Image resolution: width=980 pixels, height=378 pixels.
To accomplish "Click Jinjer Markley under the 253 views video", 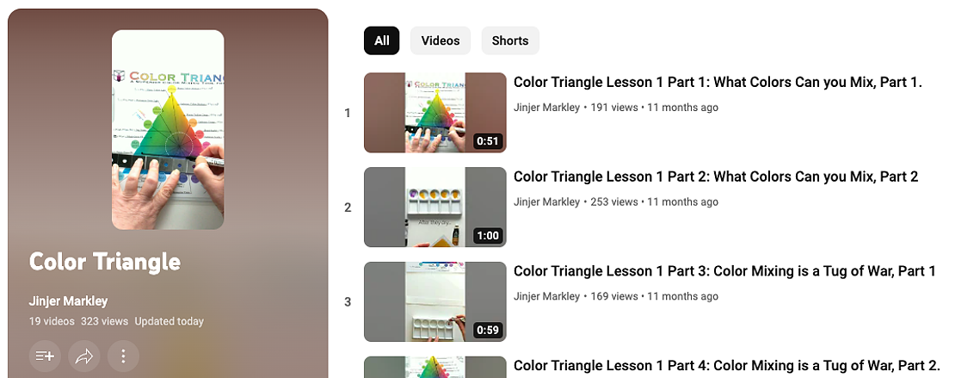I will 547,202.
